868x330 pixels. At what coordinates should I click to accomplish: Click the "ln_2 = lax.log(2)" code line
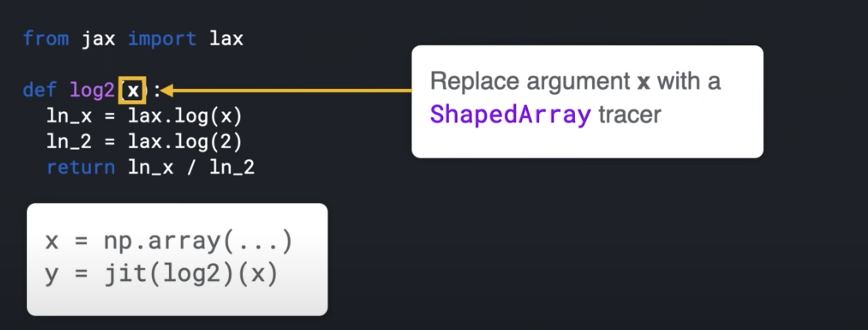click(x=144, y=141)
